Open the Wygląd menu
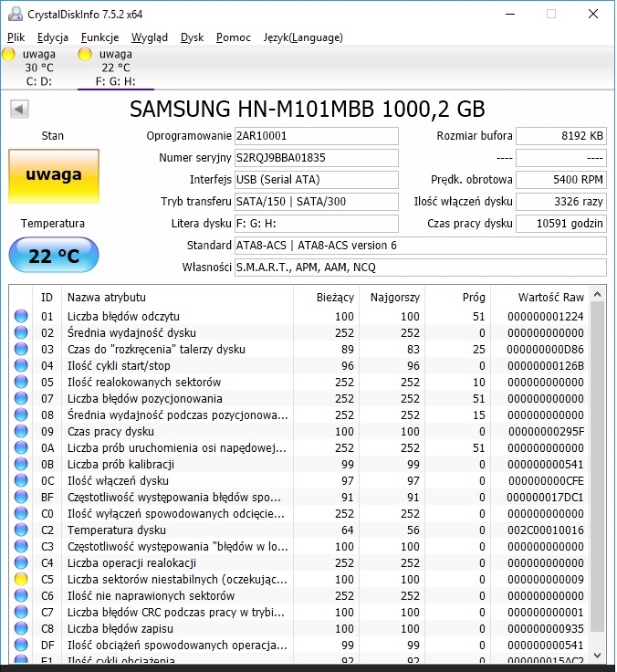This screenshot has width=617, height=672. click(x=149, y=37)
